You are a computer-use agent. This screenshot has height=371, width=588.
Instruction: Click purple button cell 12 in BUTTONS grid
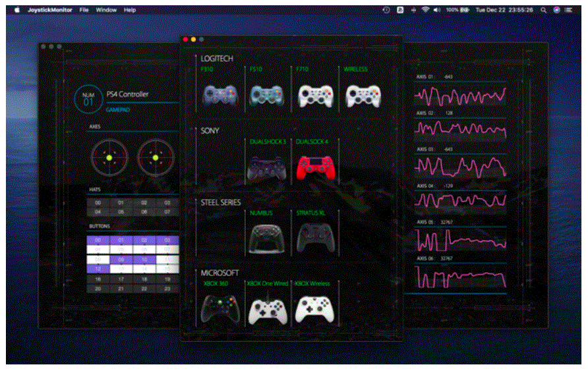(98, 269)
